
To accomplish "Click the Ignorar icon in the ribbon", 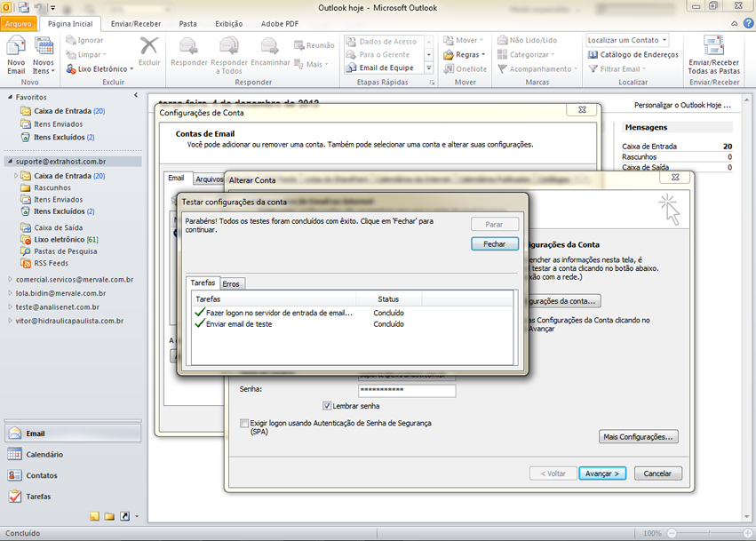I will (x=71, y=40).
